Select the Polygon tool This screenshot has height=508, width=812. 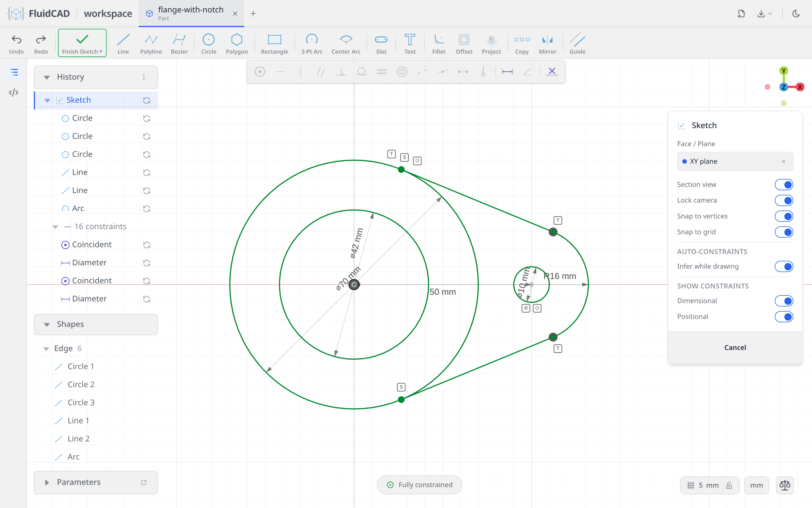[x=237, y=44]
